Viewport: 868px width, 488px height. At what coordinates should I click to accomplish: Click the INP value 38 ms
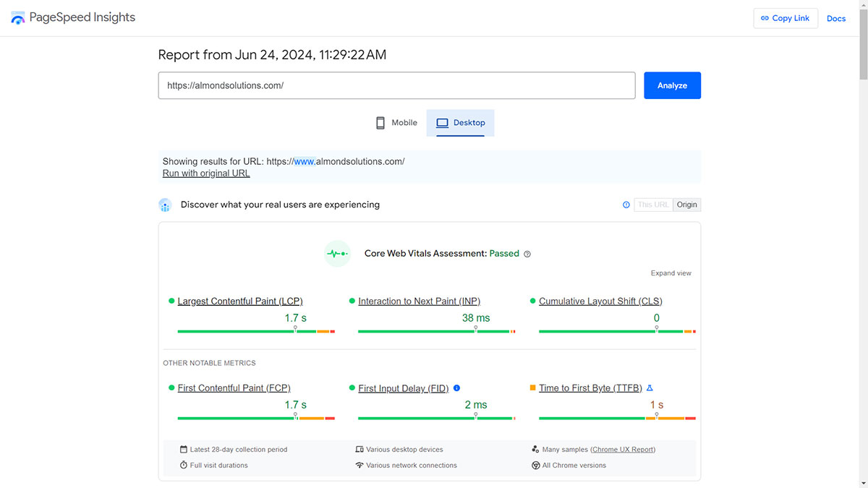coord(476,318)
